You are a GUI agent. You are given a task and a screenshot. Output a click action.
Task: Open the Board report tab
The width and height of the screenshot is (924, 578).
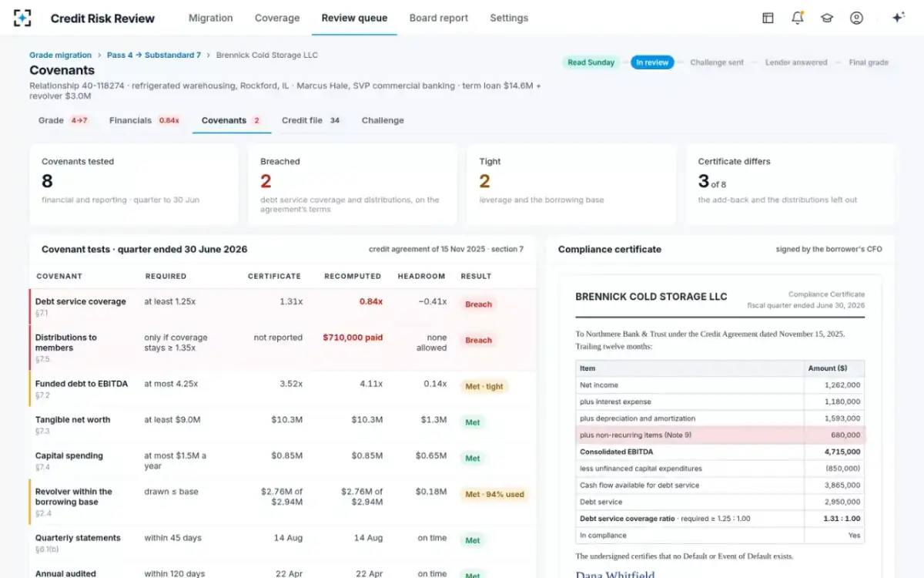[x=439, y=18]
